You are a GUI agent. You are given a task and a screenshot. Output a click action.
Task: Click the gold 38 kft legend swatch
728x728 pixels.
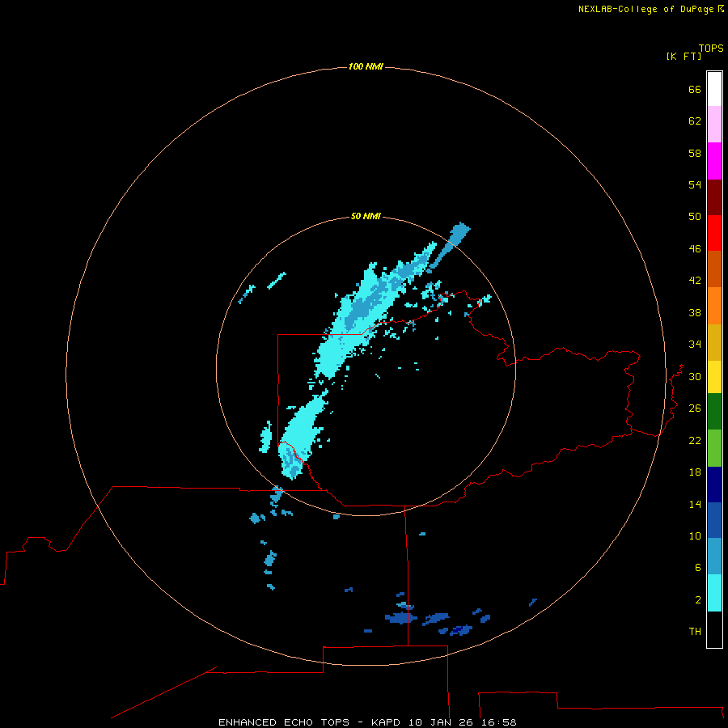714,342
